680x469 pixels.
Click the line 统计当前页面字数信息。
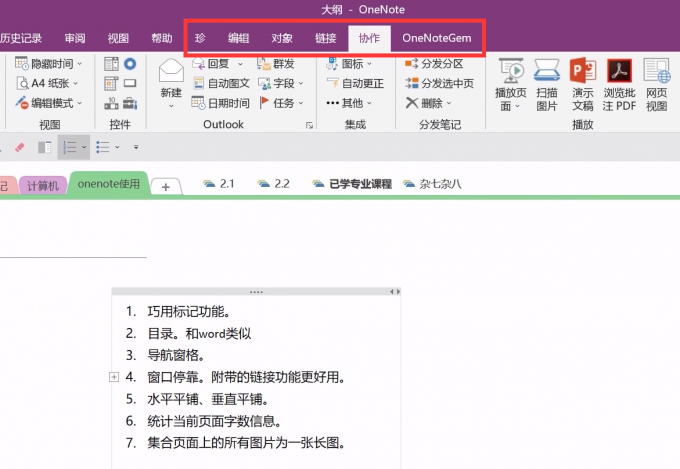point(215,421)
